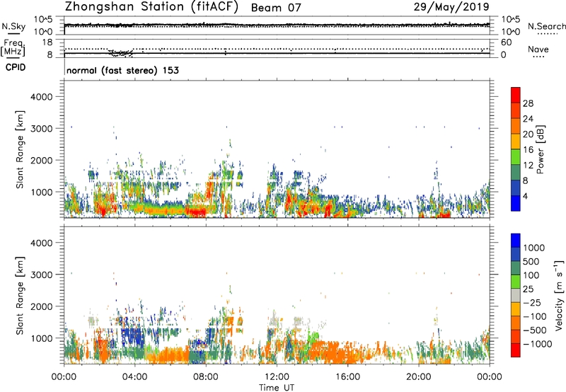Click the power range-time plot panel
The image size is (566, 392).
tap(277, 149)
